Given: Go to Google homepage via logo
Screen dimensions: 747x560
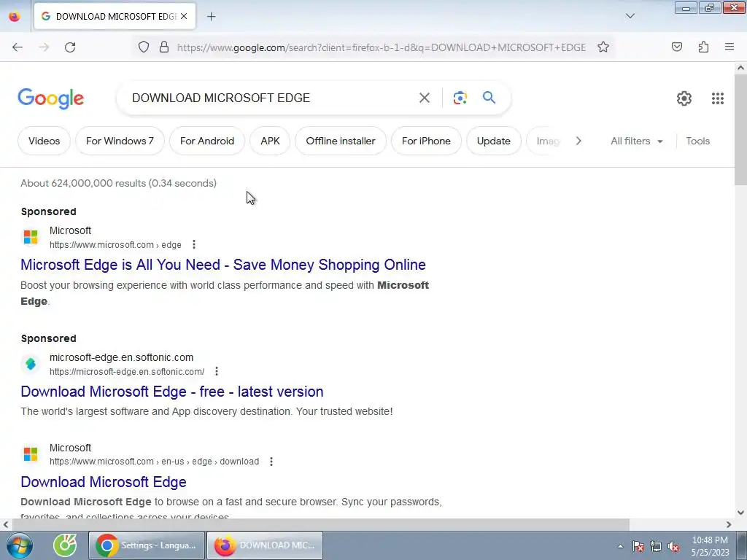Looking at the screenshot, I should tap(50, 98).
